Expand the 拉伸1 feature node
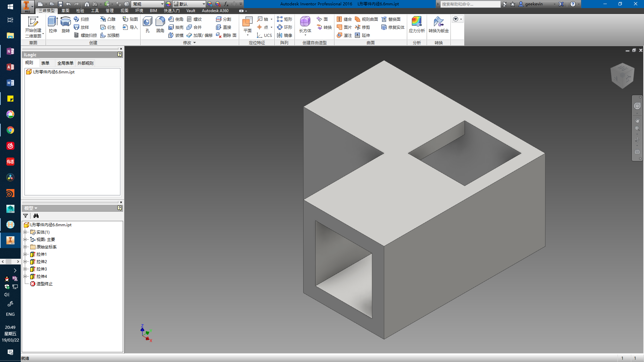The height and width of the screenshot is (362, 644). point(25,254)
